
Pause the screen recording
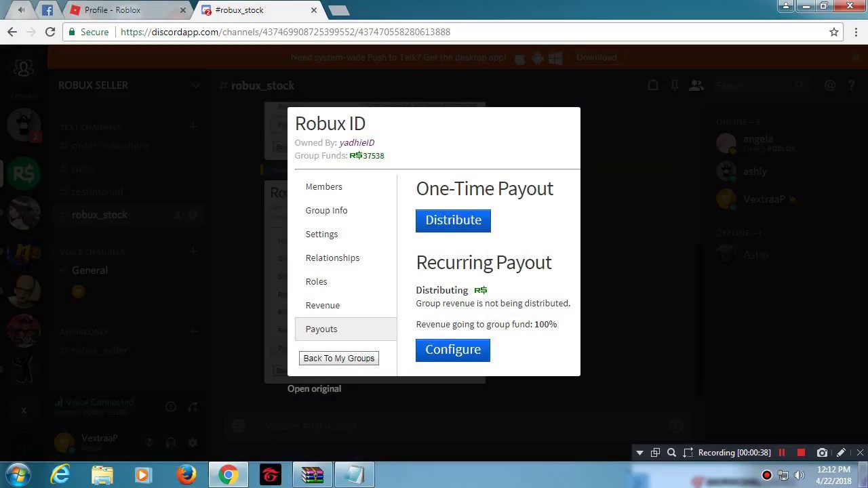[x=782, y=453]
